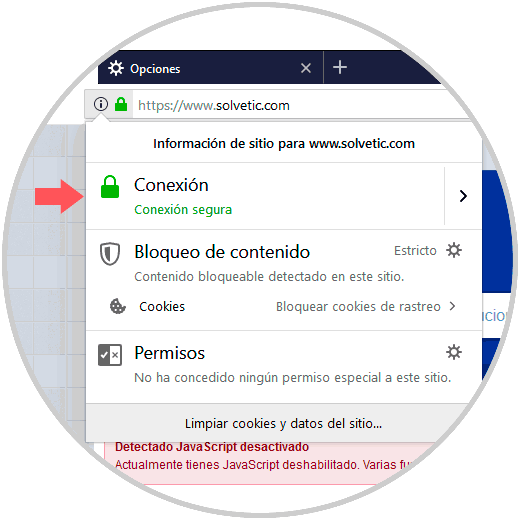
Task: Expand Conexión details with right arrow
Action: tap(463, 196)
